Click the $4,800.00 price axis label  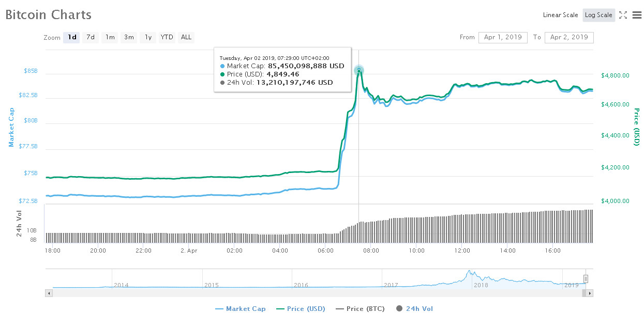tap(616, 75)
